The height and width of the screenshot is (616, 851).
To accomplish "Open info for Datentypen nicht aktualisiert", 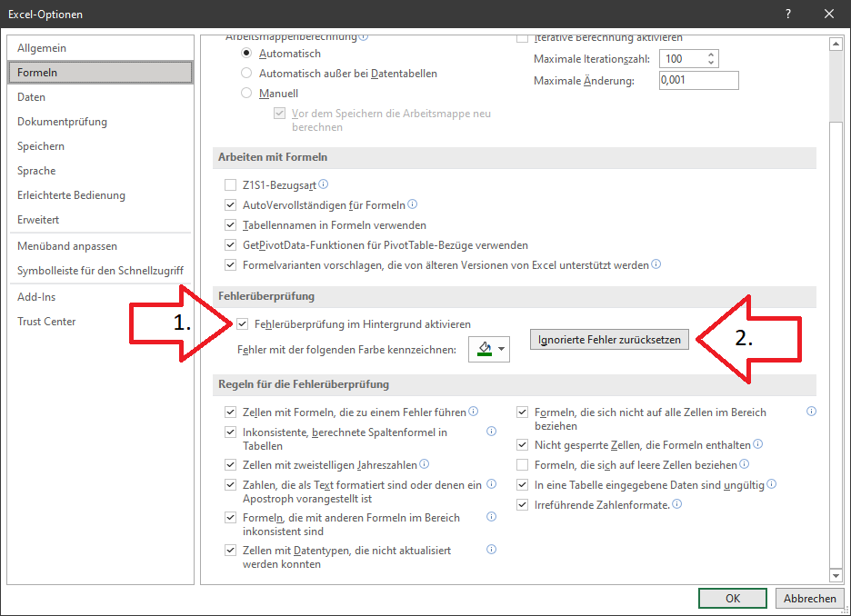I will [491, 550].
